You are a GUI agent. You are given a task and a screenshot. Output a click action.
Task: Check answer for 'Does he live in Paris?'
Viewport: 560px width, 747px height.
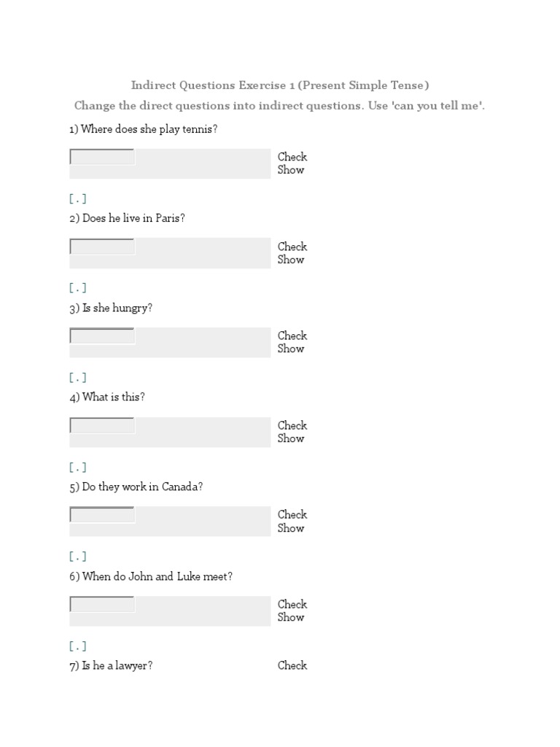(x=292, y=247)
